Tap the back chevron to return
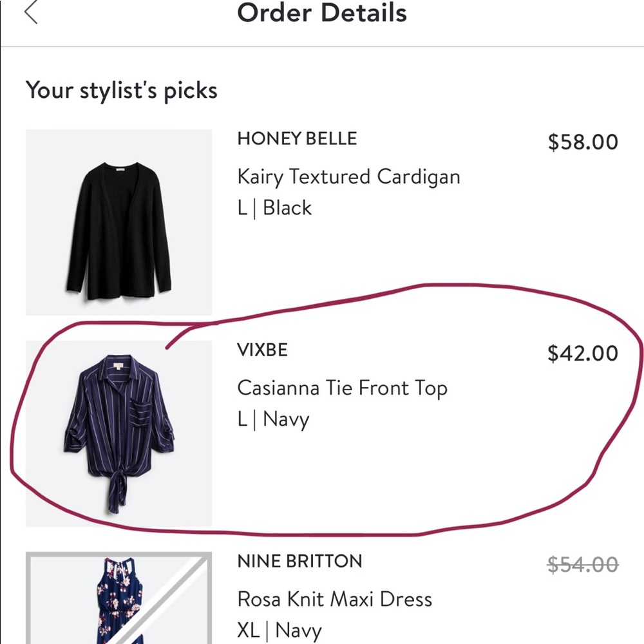This screenshot has height=644, width=644. click(x=31, y=12)
